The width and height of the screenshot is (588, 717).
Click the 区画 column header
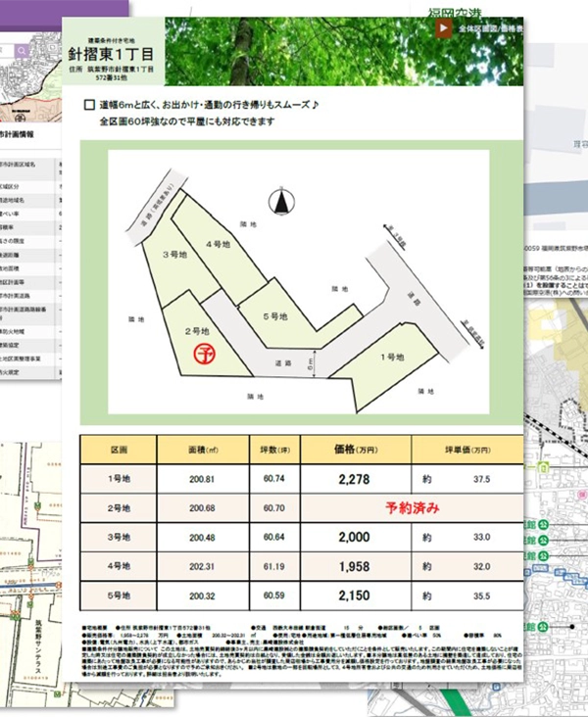119,450
